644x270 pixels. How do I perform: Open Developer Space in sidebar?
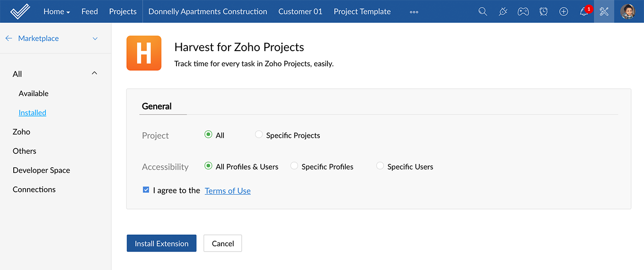click(41, 170)
